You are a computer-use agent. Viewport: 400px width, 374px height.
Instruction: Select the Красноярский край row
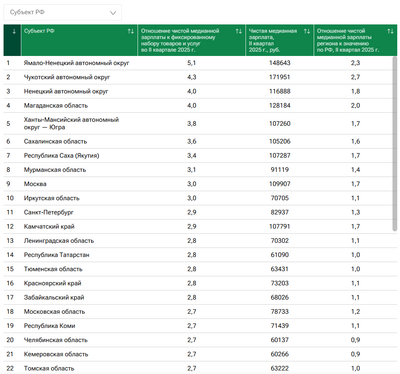click(x=198, y=283)
